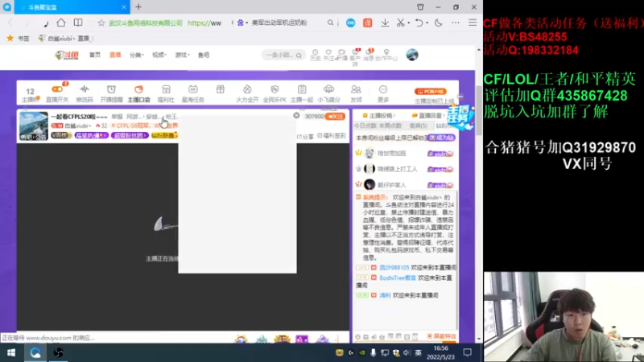The height and width of the screenshot is (362, 644).
Task: Open the 火力全开 flame icon
Action: pyautogui.click(x=247, y=93)
